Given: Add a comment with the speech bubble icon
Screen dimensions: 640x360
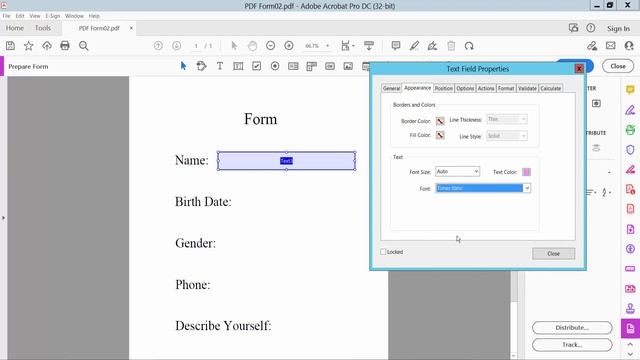Looking at the screenshot, I should tap(396, 46).
